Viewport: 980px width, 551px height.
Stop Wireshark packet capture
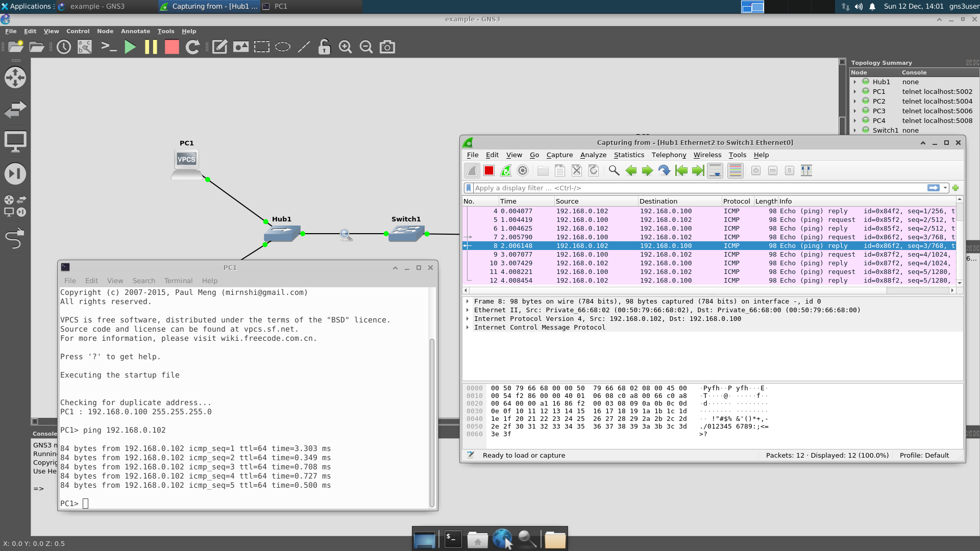click(x=489, y=171)
